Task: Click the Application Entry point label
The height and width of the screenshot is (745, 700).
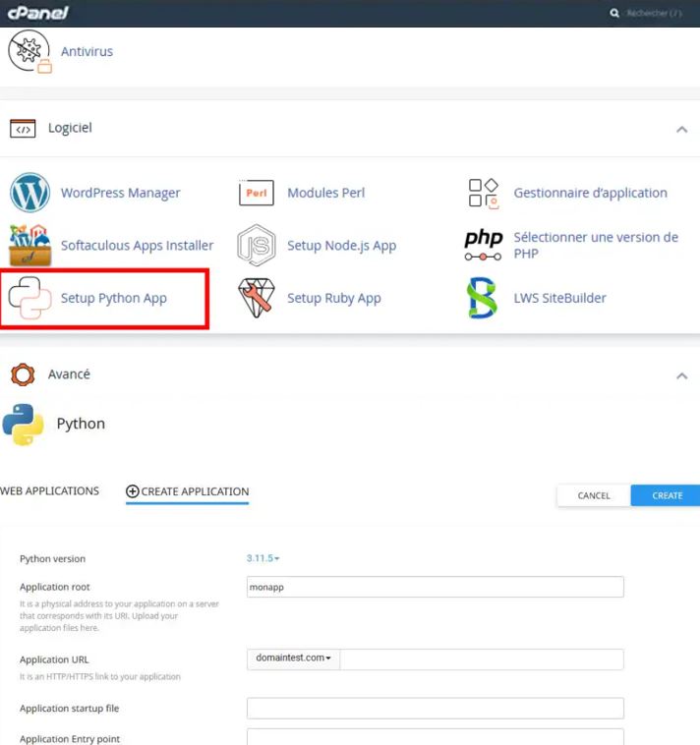Action: click(x=70, y=739)
